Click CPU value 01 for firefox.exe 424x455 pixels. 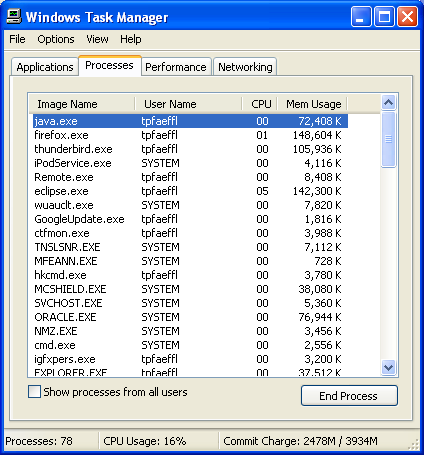pos(262,135)
